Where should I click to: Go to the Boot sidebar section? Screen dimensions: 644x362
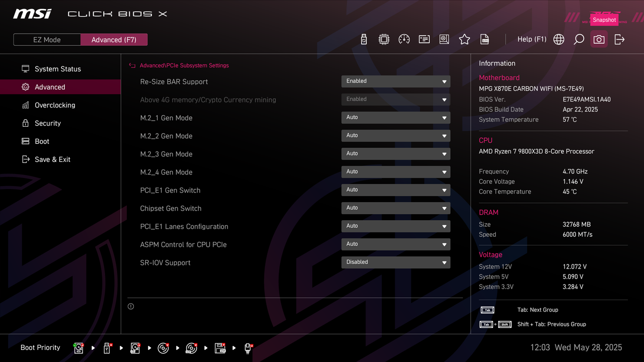[60, 141]
